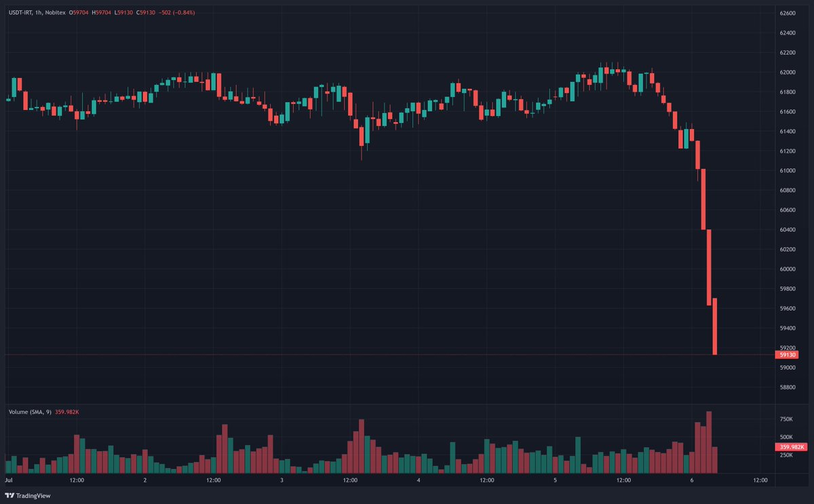Click the volume value tag 359.982K
The width and height of the screenshot is (814, 504).
pos(791,447)
